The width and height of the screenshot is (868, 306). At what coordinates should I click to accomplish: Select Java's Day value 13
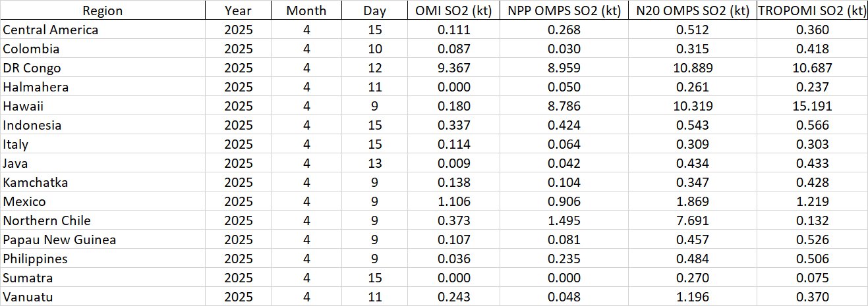click(374, 163)
